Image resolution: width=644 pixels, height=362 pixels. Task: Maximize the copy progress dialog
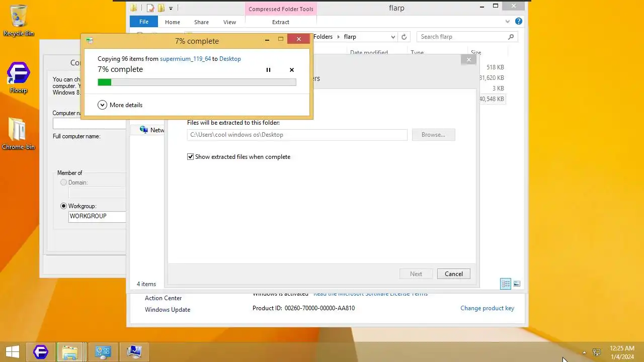click(281, 39)
